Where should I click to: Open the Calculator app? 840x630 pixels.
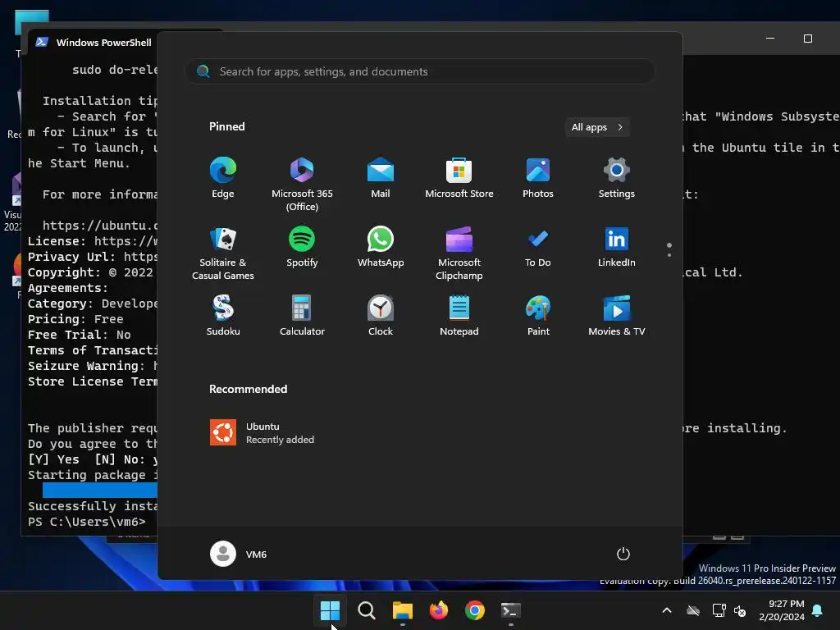point(302,316)
